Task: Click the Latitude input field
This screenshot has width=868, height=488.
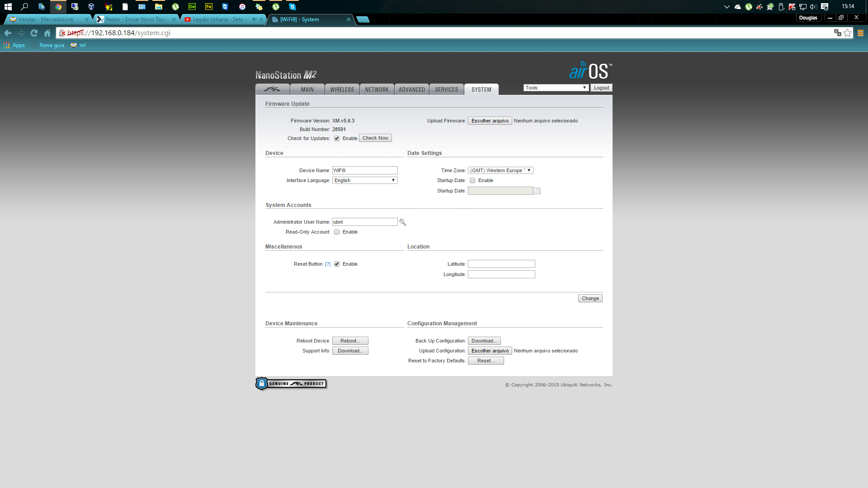Action: [501, 264]
